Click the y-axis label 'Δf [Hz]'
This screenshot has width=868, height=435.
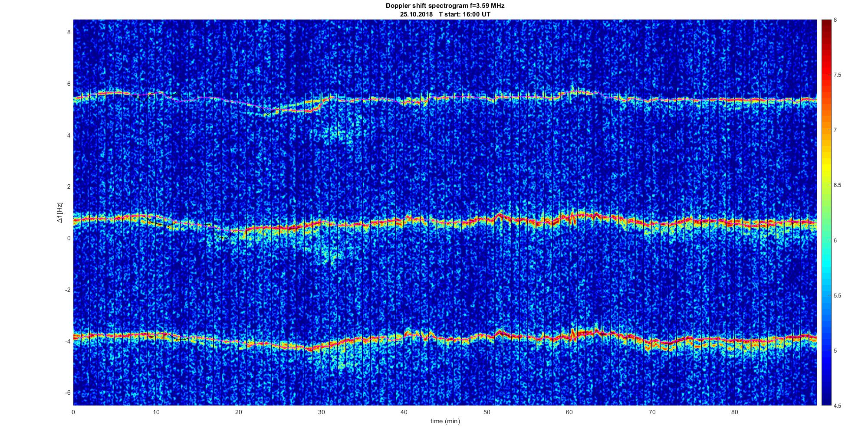pyautogui.click(x=59, y=213)
